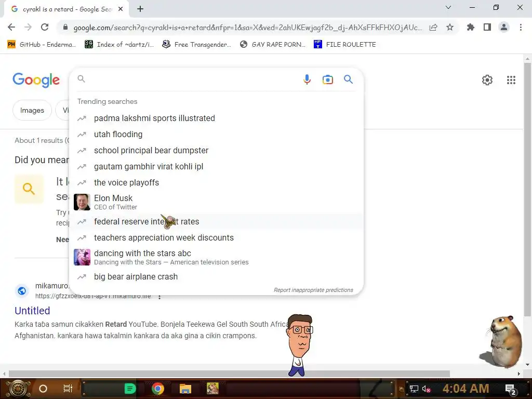The height and width of the screenshot is (399, 532).
Task: Click the 4:04 AM clock
Action: [x=466, y=389]
